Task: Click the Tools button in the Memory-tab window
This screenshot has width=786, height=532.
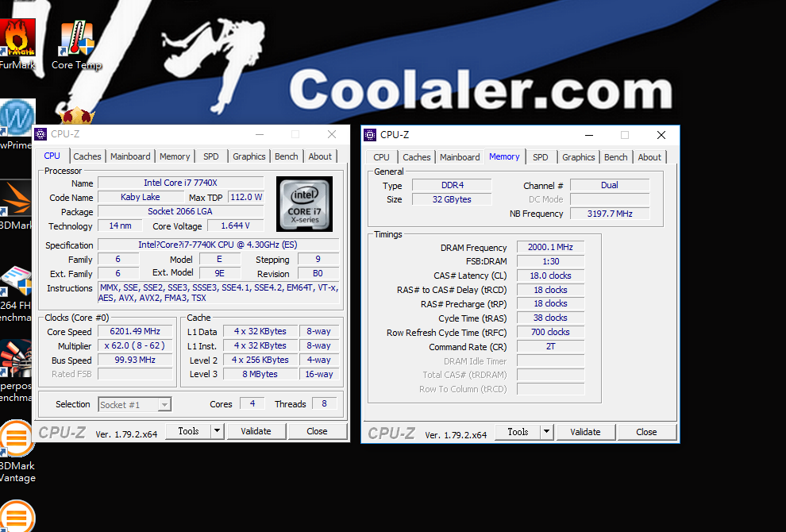Action: [x=518, y=432]
